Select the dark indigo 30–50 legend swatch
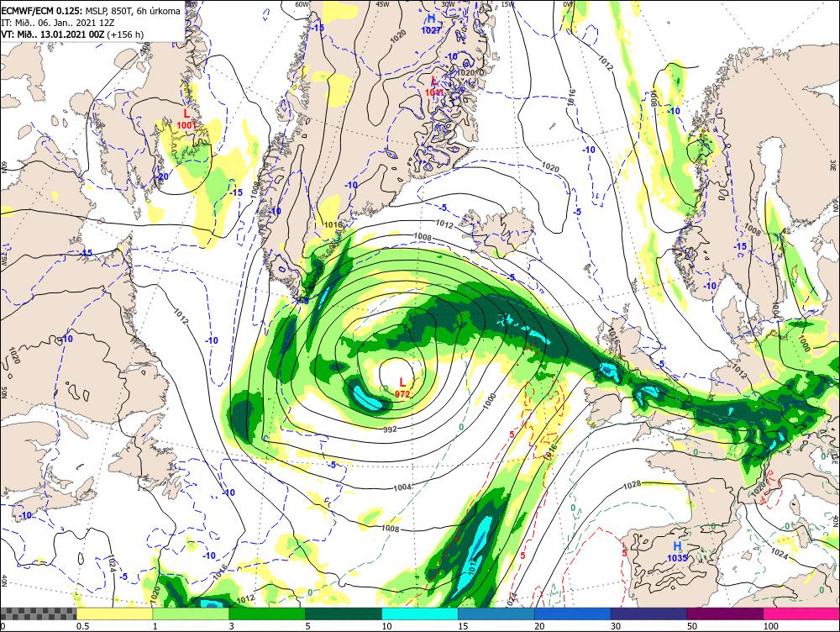The width and height of the screenshot is (840, 632). coord(648,614)
